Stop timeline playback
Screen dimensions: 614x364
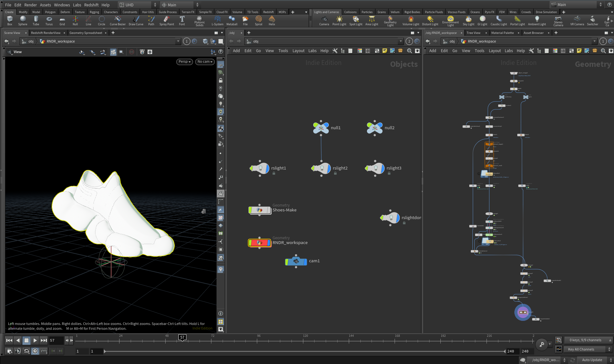coord(27,340)
